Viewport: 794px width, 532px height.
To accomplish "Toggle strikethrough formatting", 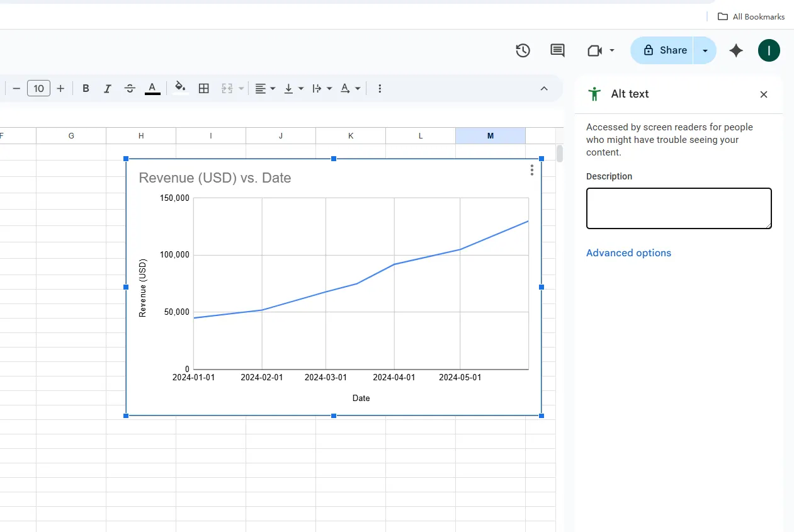I will pos(130,89).
